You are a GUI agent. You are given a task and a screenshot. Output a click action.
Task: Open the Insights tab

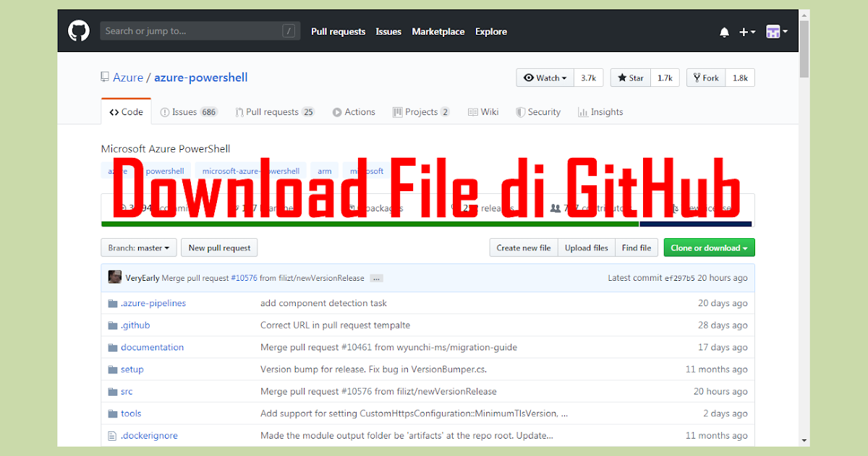600,112
